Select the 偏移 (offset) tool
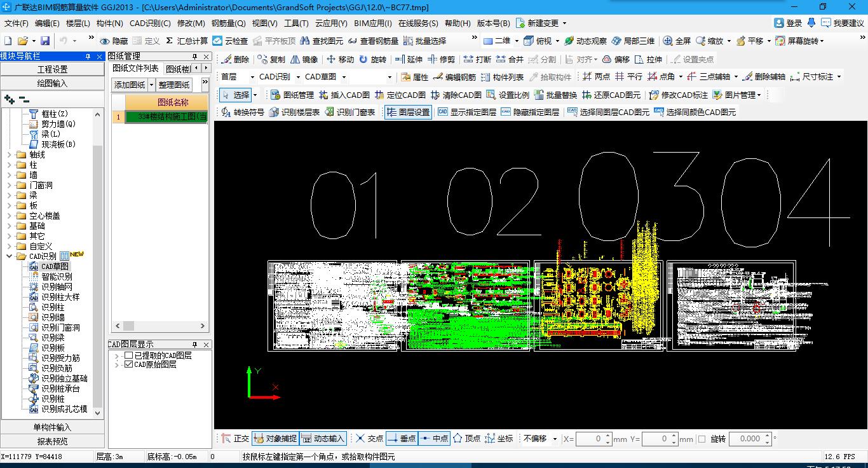 [x=616, y=59]
